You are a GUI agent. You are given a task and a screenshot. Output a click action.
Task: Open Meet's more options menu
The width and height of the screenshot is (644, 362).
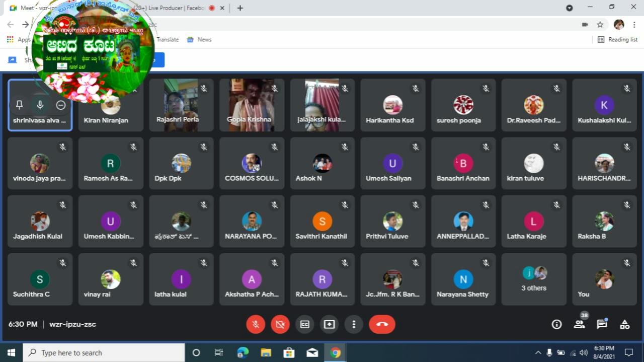(x=354, y=324)
